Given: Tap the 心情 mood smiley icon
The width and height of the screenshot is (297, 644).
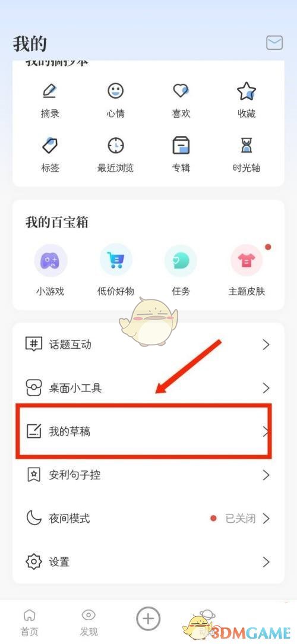Looking at the screenshot, I should (x=115, y=90).
